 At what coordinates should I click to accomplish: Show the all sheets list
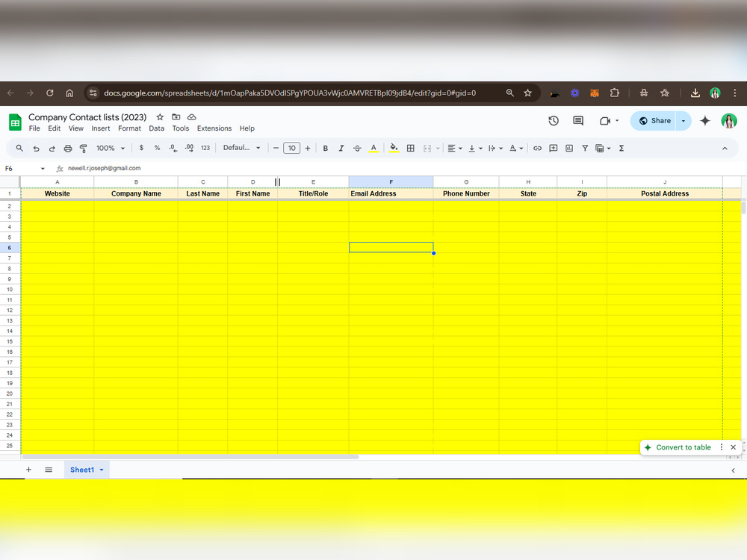[49, 470]
